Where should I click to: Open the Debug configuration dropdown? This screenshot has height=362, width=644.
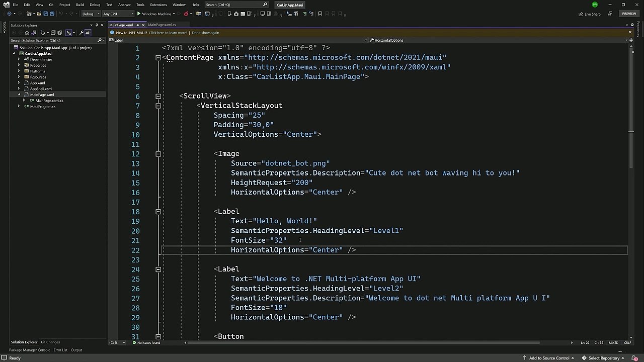[91, 14]
